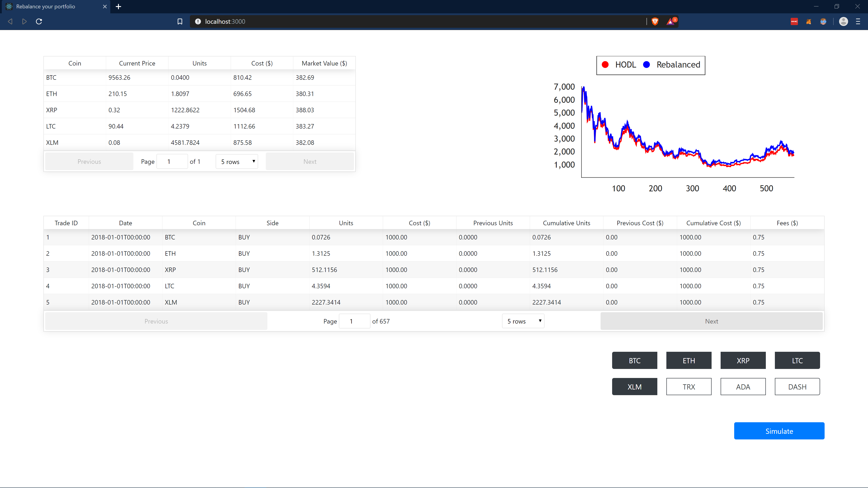Click the red HODL legend swatch
Screen dimensions: 868x488
[605, 65]
